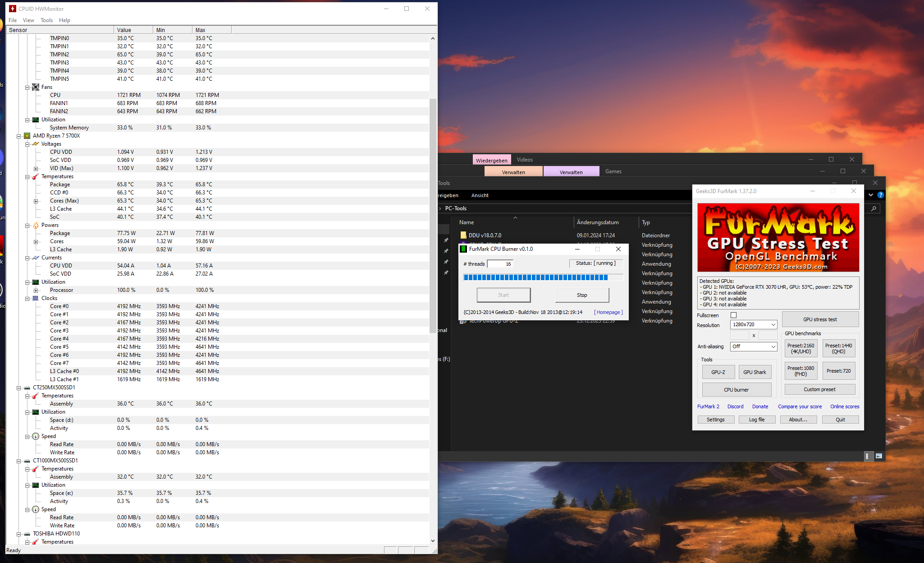Click the Powers flame icon
924x563 pixels.
click(x=36, y=225)
